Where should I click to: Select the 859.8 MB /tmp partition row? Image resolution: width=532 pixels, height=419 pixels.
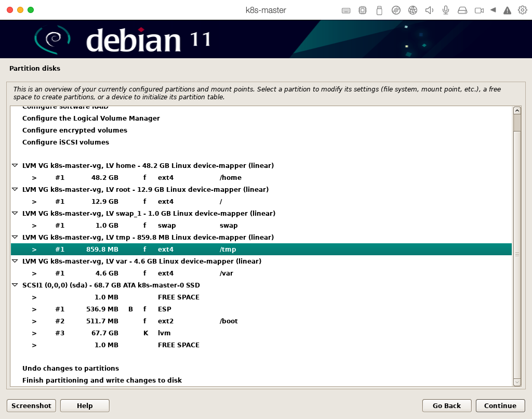pyautogui.click(x=261, y=249)
